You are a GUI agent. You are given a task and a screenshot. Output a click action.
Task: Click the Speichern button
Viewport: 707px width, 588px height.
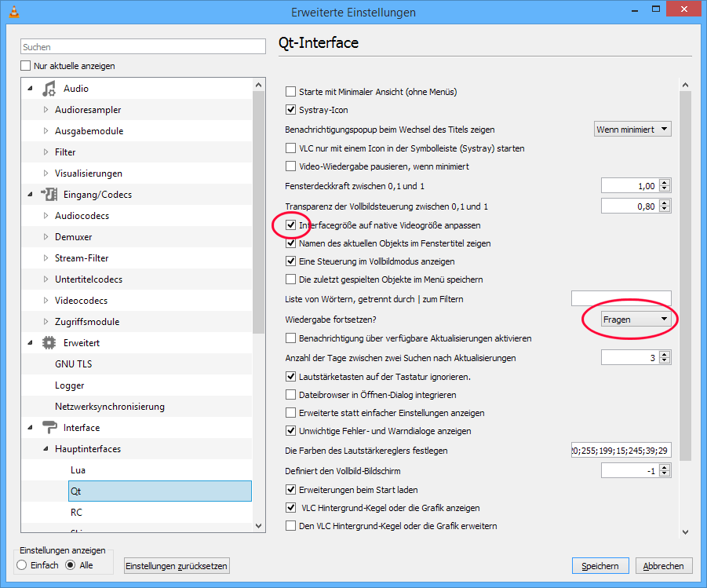tap(600, 566)
